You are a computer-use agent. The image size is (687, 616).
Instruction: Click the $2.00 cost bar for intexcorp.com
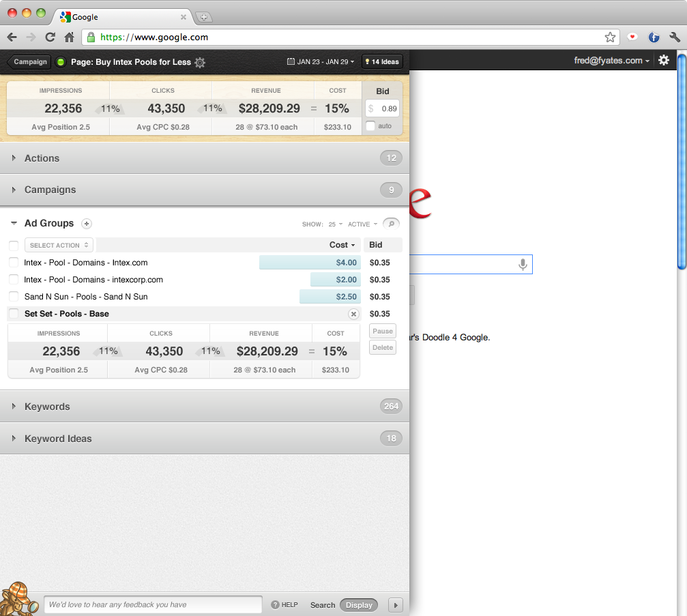(336, 280)
